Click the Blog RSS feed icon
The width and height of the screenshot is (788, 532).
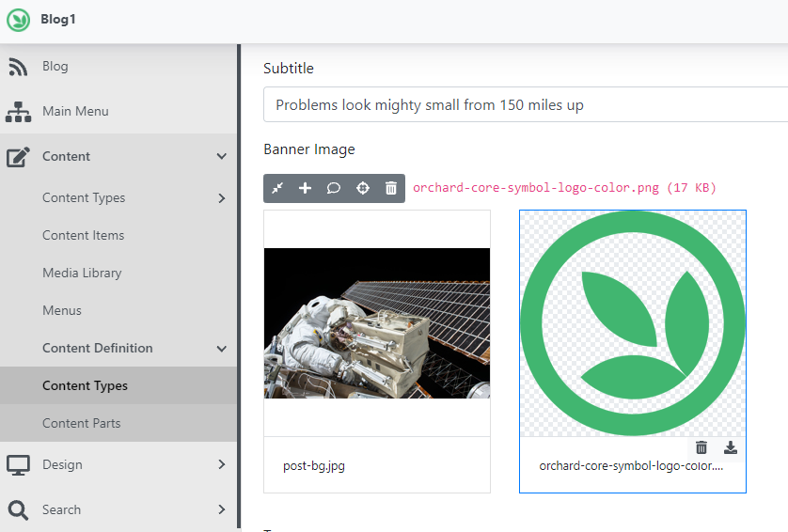click(x=18, y=67)
